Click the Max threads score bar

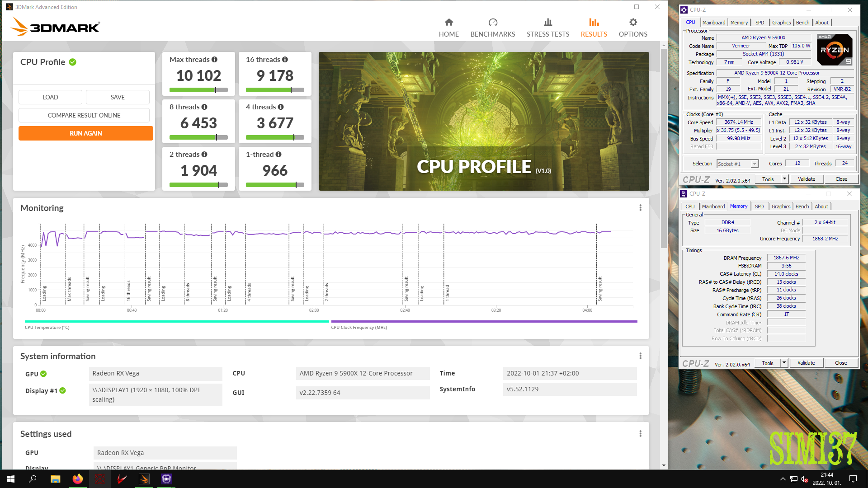(198, 90)
